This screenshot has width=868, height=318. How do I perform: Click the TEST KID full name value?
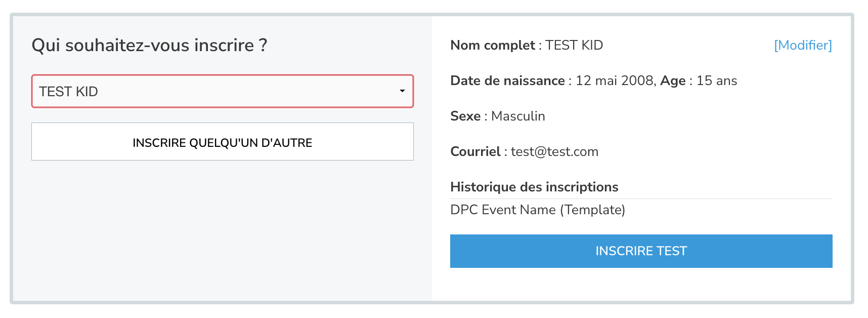pos(574,45)
